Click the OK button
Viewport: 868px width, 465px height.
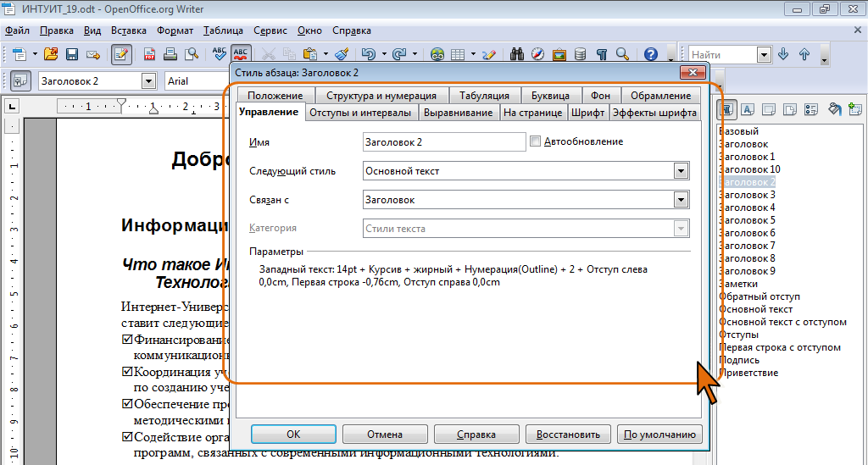tap(293, 434)
